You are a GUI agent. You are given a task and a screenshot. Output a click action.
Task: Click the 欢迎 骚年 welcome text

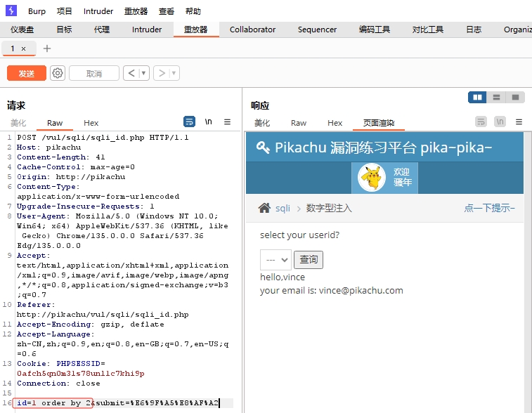click(x=403, y=177)
